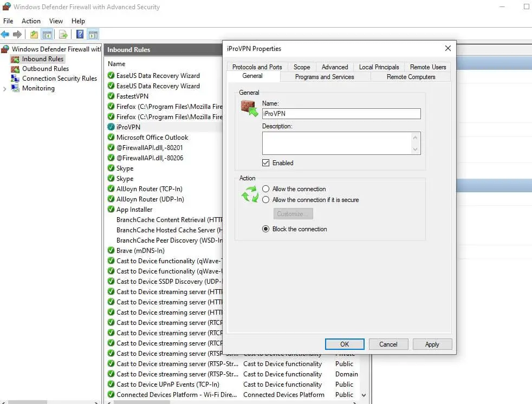
Task: Select Outbound Rules in the tree
Action: 45,69
